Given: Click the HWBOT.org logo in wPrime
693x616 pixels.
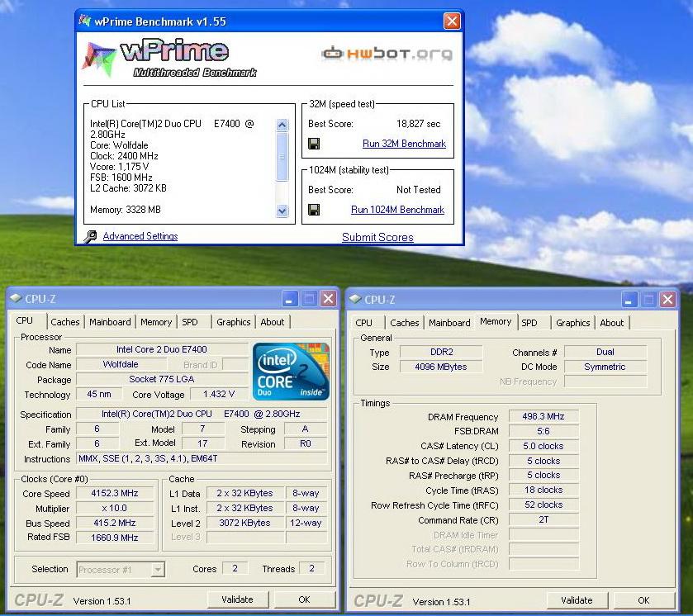Looking at the screenshot, I should point(387,54).
